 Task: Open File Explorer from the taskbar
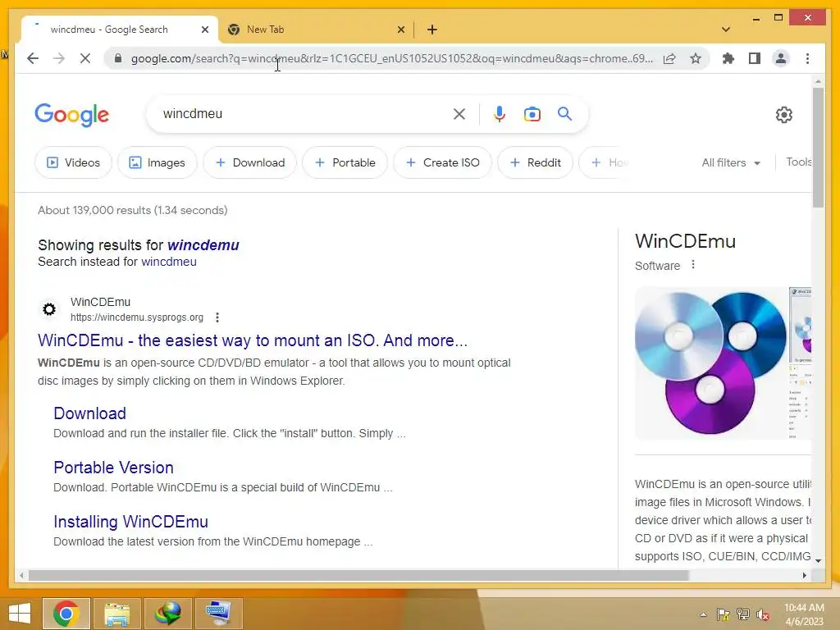pyautogui.click(x=116, y=614)
